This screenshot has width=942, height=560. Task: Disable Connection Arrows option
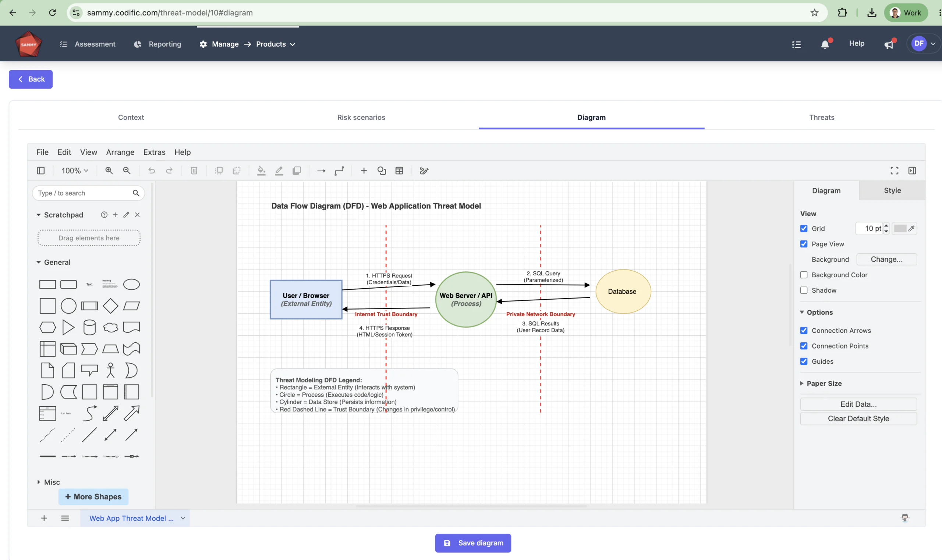pos(804,331)
